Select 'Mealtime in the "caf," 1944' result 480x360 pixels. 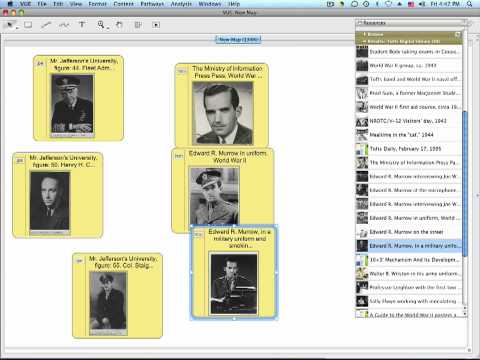(409, 135)
